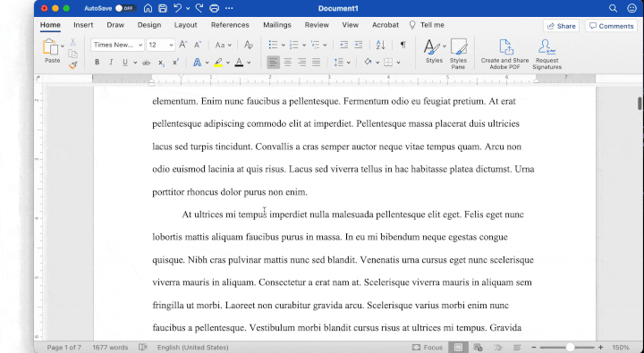Viewport: 644px width, 353px height.
Task: Switch to Outline view in status bar
Action: click(498, 348)
